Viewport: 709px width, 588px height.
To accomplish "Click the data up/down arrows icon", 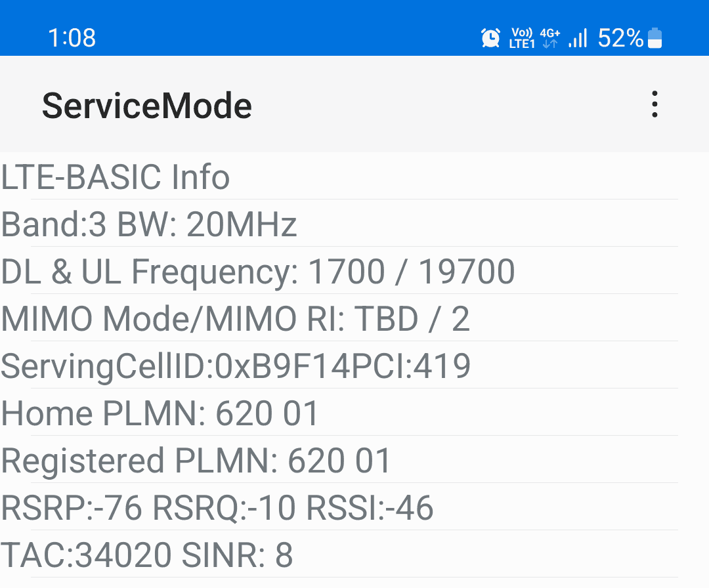I will (x=550, y=43).
